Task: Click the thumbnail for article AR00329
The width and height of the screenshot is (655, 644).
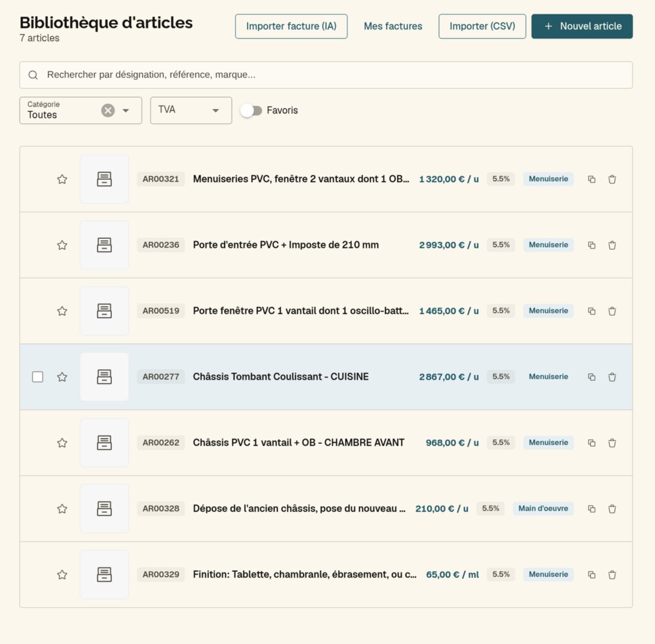Action: click(104, 575)
